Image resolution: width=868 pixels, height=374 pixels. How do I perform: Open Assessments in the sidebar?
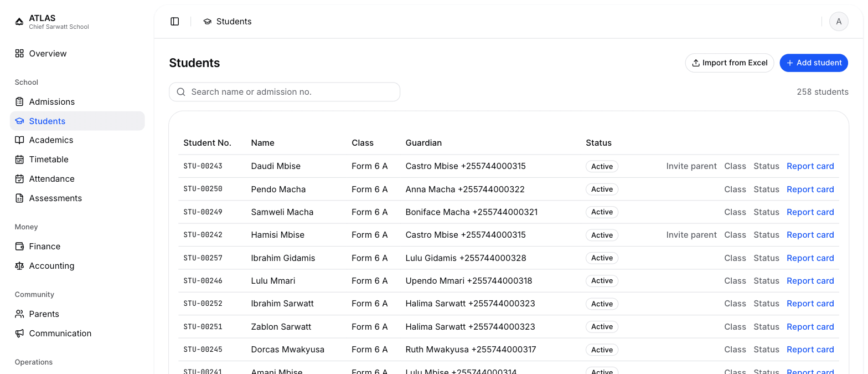coord(77,198)
